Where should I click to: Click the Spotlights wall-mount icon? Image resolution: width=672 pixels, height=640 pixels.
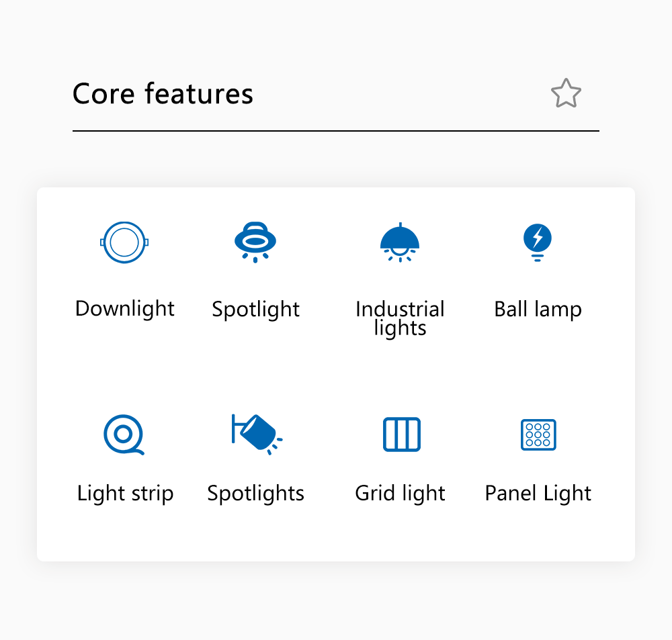point(257,435)
